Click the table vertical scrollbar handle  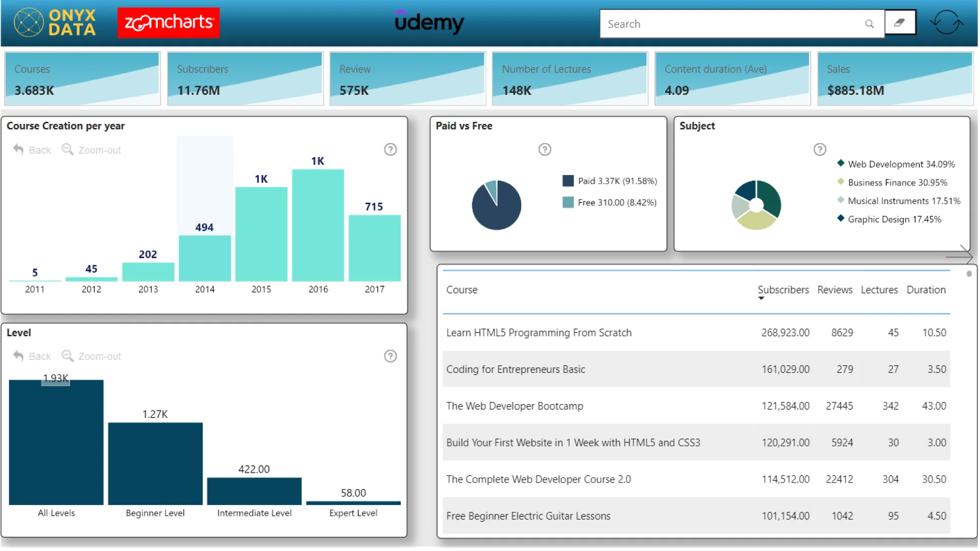(x=969, y=274)
